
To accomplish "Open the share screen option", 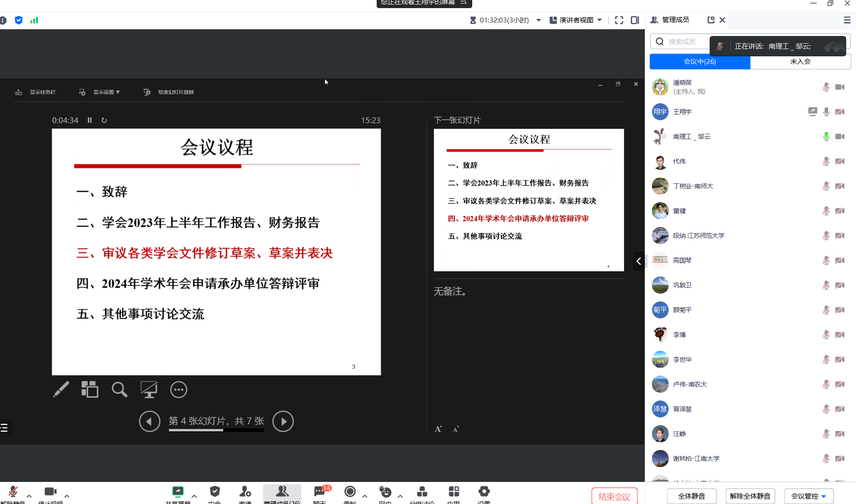I will tap(178, 491).
